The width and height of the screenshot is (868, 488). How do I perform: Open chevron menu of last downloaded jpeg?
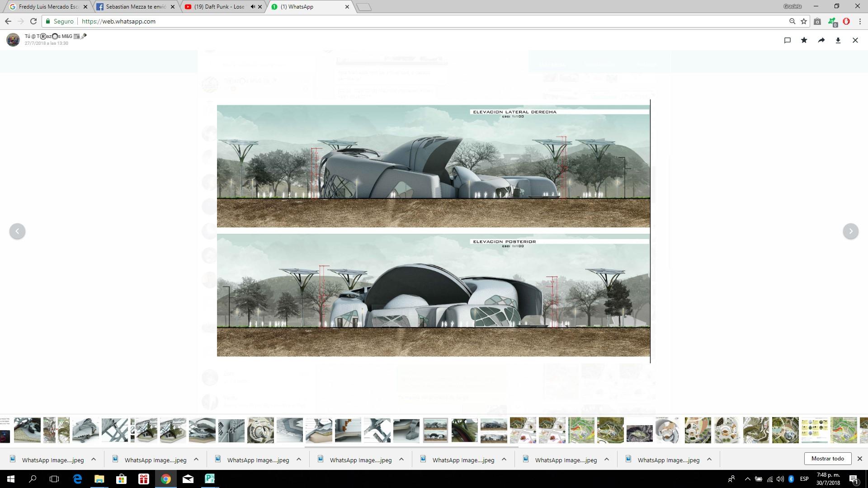[x=709, y=460]
